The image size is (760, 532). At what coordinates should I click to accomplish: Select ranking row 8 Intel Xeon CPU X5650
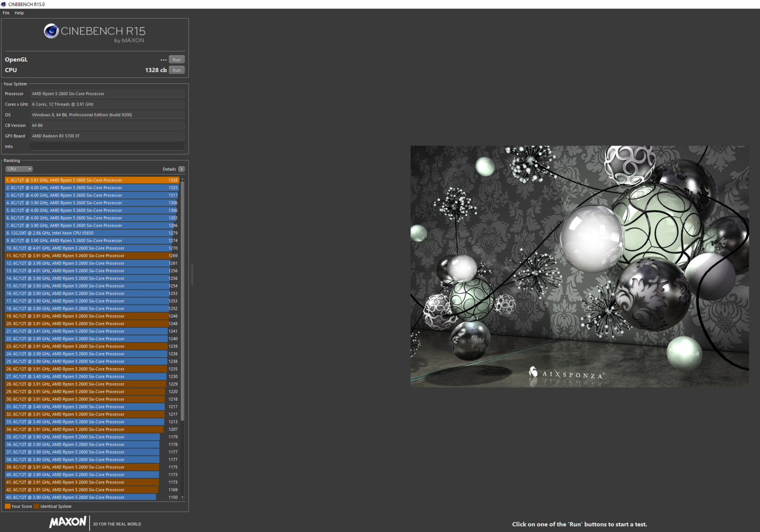[92, 233]
